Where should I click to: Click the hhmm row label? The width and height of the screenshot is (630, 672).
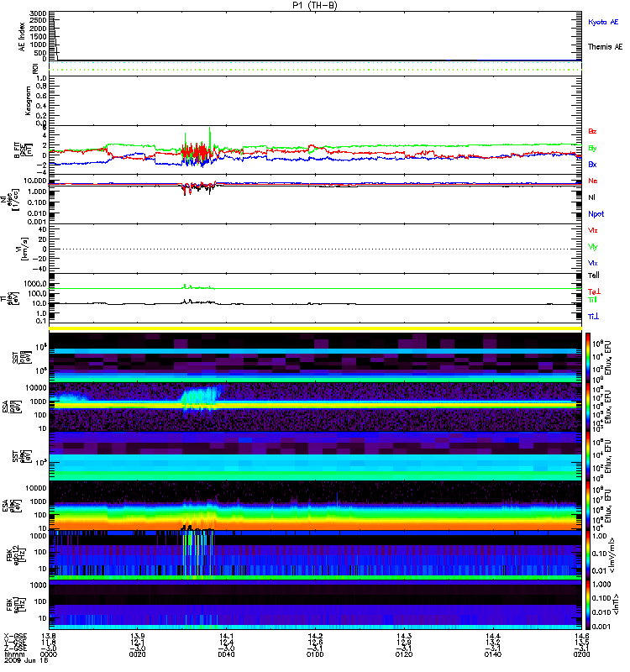pos(13,654)
